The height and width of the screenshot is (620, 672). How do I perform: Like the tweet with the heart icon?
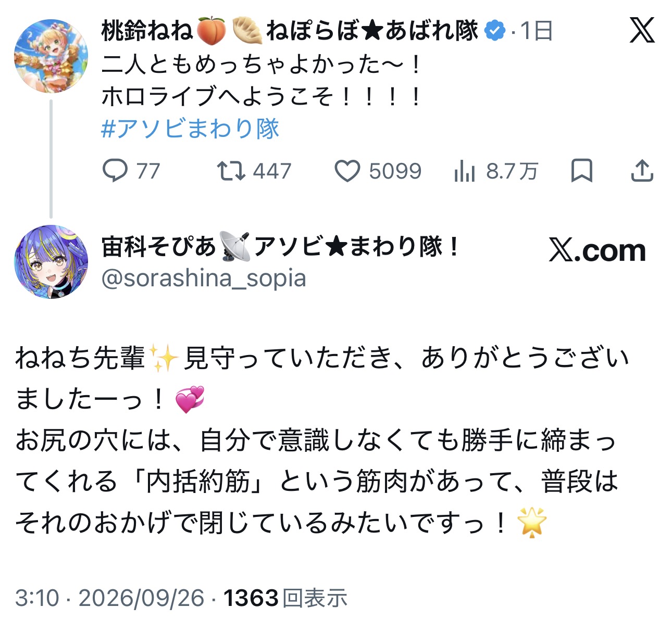pyautogui.click(x=347, y=171)
